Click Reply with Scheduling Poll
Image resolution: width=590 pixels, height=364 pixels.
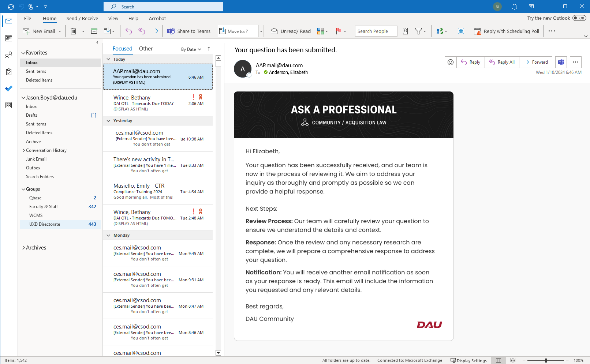pos(507,31)
